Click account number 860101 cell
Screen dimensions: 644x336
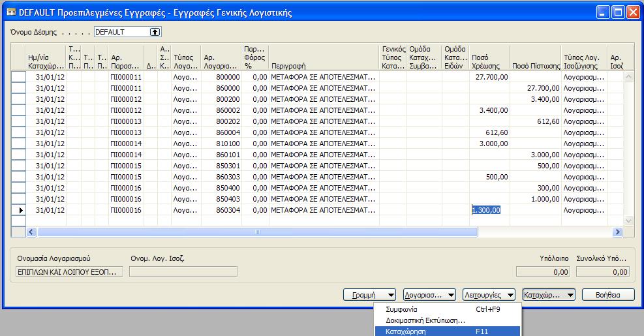[221, 155]
